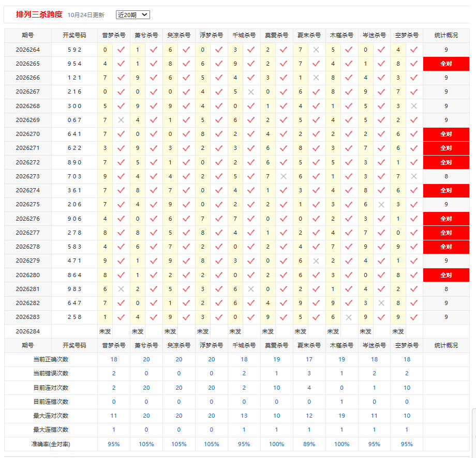Image resolution: width=476 pixels, height=458 pixels.
Task: Select the period number 2026284
Action: click(27, 331)
